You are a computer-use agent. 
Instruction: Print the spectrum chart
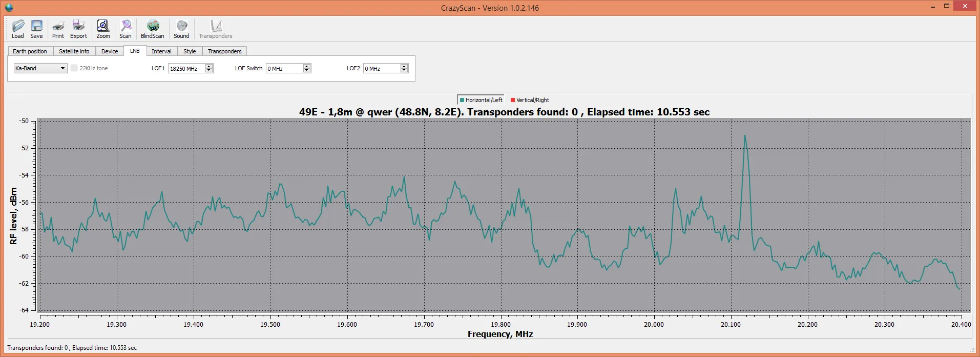58,29
